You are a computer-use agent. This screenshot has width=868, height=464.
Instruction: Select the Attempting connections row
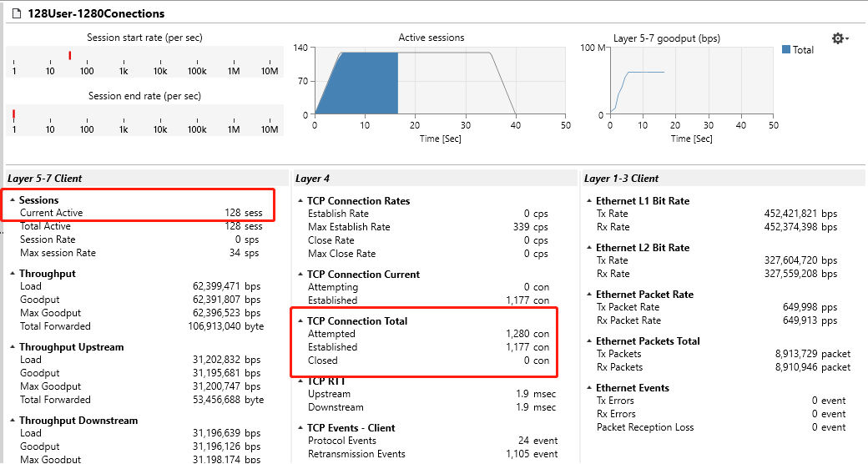point(428,287)
